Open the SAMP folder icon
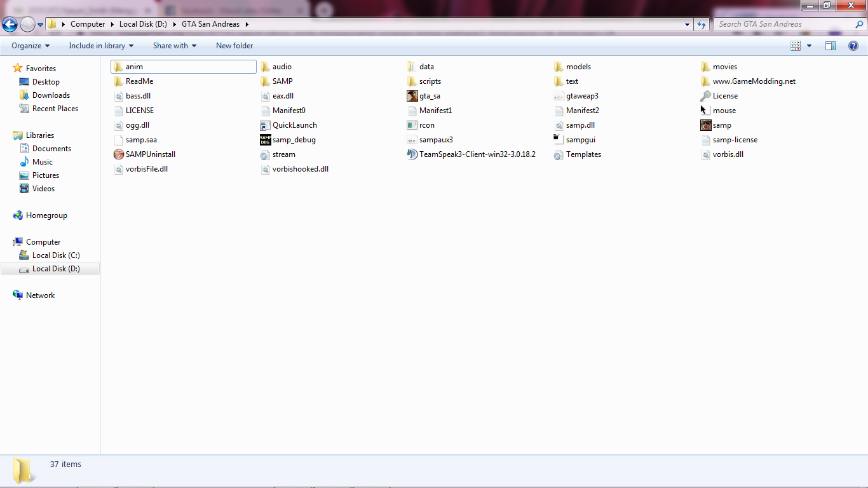Screen dimensions: 868x488 [266, 81]
